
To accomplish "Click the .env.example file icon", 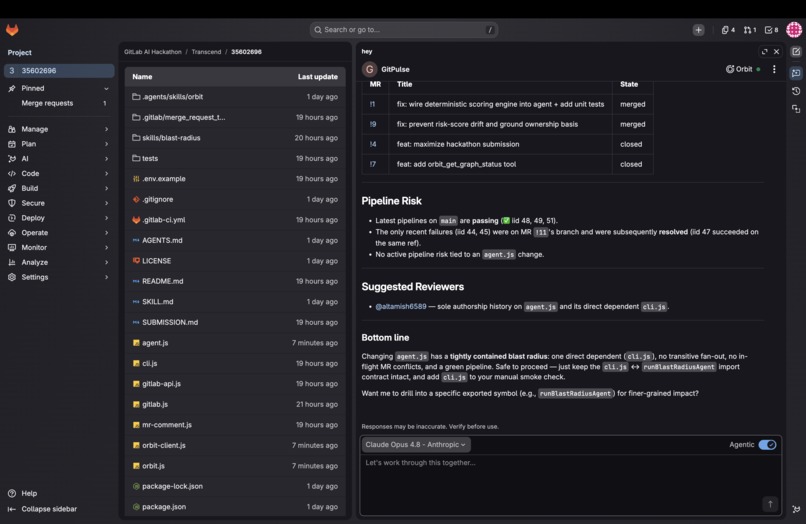I will tap(136, 178).
